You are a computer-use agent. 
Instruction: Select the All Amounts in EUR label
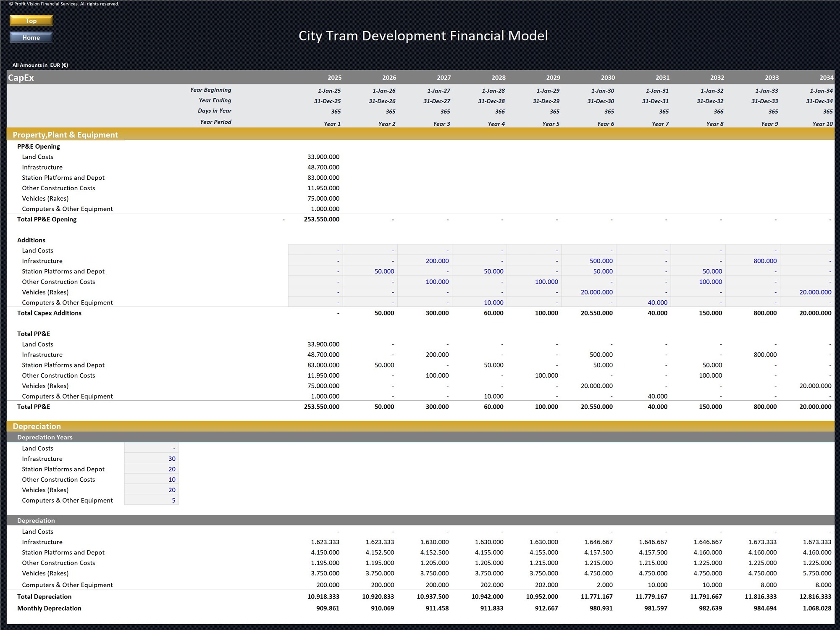(x=40, y=65)
